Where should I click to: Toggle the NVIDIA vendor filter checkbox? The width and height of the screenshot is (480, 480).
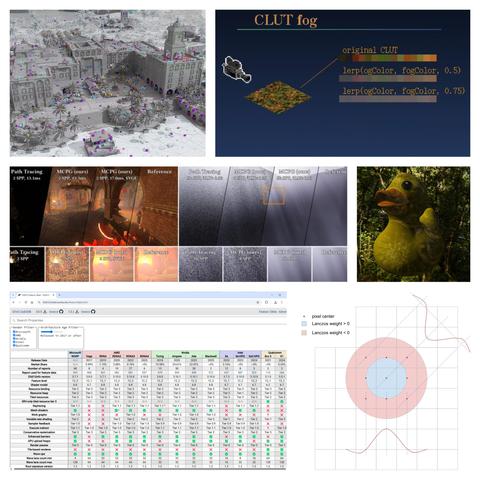pyautogui.click(x=14, y=339)
